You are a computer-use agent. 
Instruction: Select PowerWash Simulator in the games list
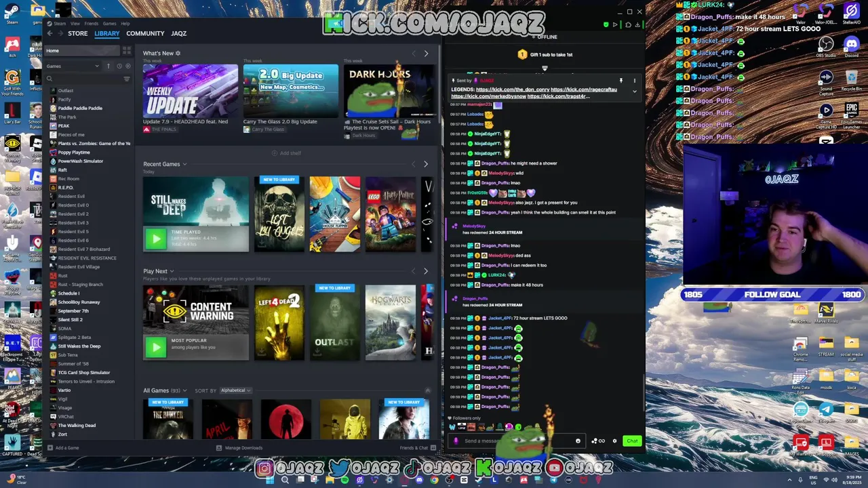(80, 161)
